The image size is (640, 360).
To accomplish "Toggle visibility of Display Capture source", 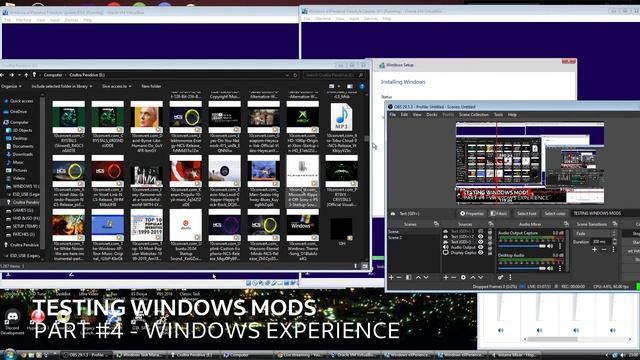I will click(x=480, y=253).
